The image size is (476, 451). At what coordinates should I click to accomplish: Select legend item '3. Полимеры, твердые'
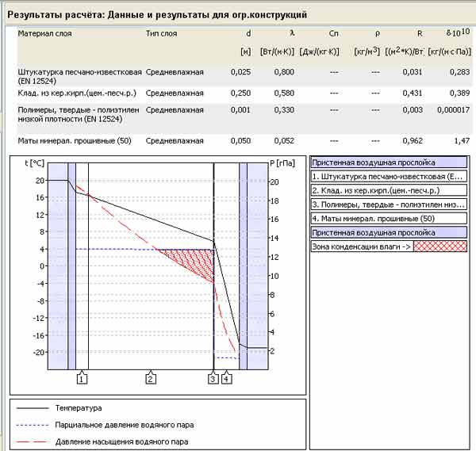[x=389, y=204]
